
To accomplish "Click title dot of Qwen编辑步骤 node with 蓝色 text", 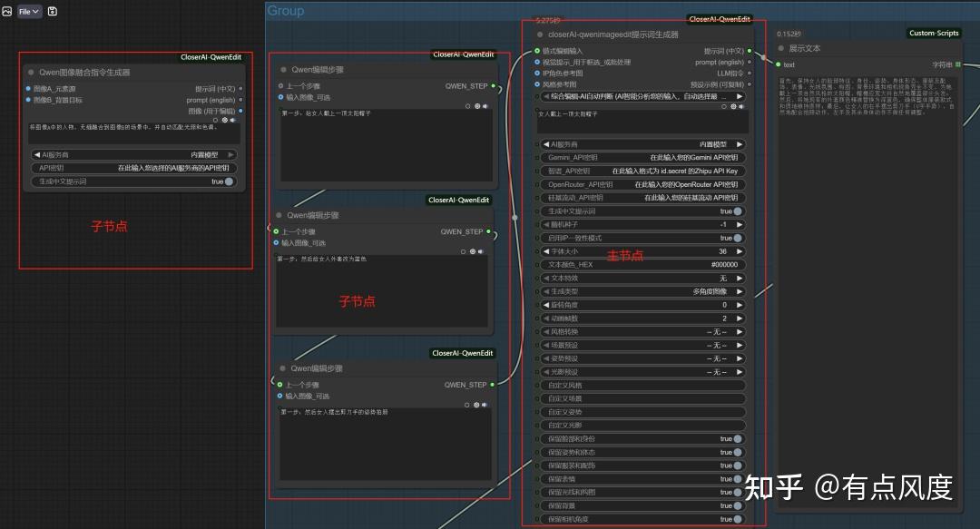I will tap(279, 215).
